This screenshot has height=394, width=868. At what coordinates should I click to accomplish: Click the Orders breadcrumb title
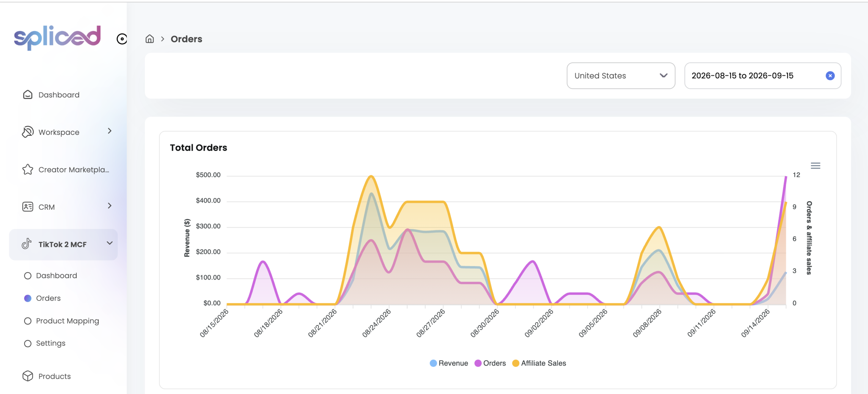(x=186, y=39)
